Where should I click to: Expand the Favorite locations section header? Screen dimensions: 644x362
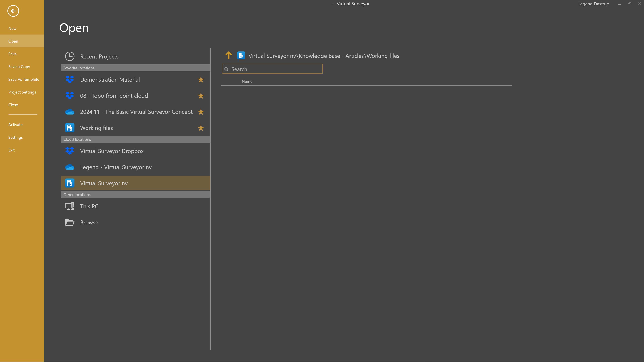pos(78,68)
